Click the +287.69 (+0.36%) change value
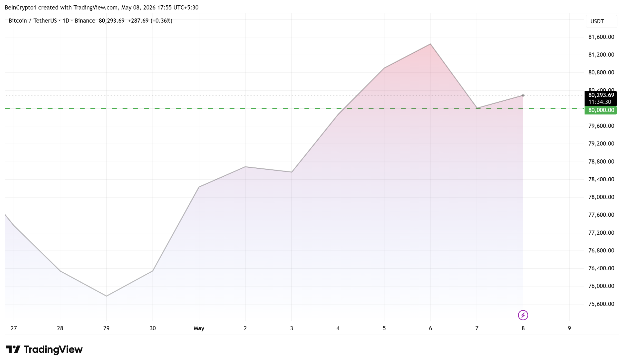The height and width of the screenshot is (364, 624). [x=150, y=20]
